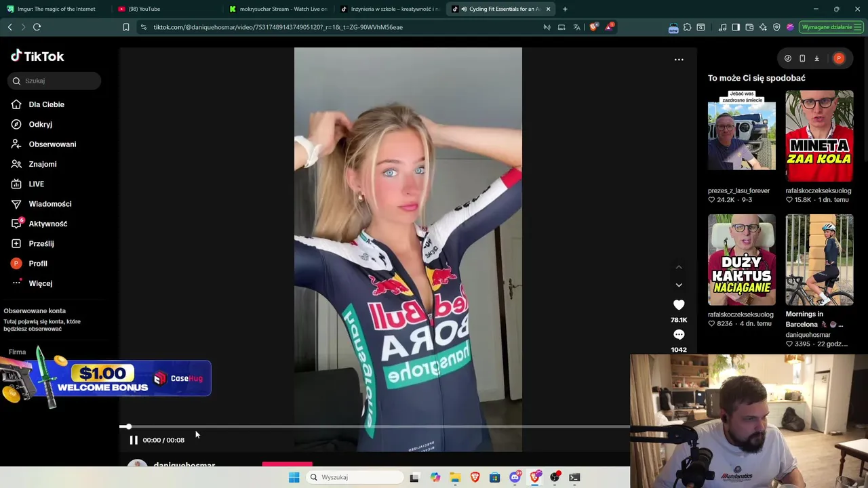Open OBS Studio from the taskbar
The image size is (868, 488).
click(555, 477)
